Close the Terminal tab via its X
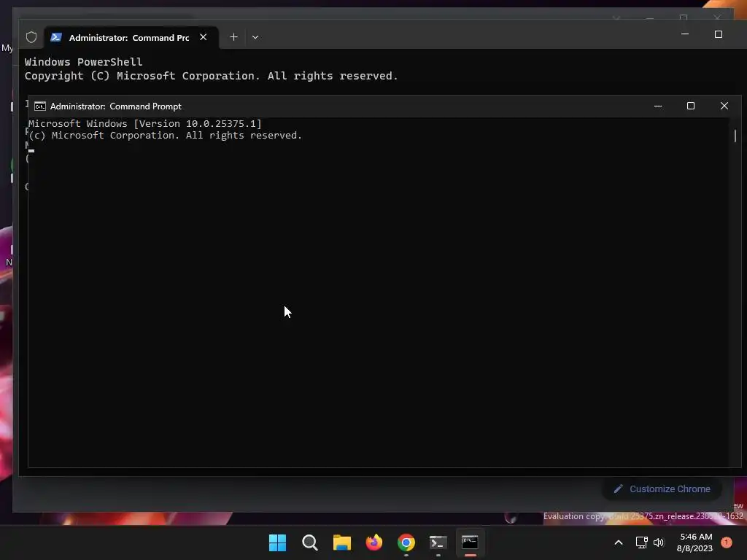 point(204,37)
